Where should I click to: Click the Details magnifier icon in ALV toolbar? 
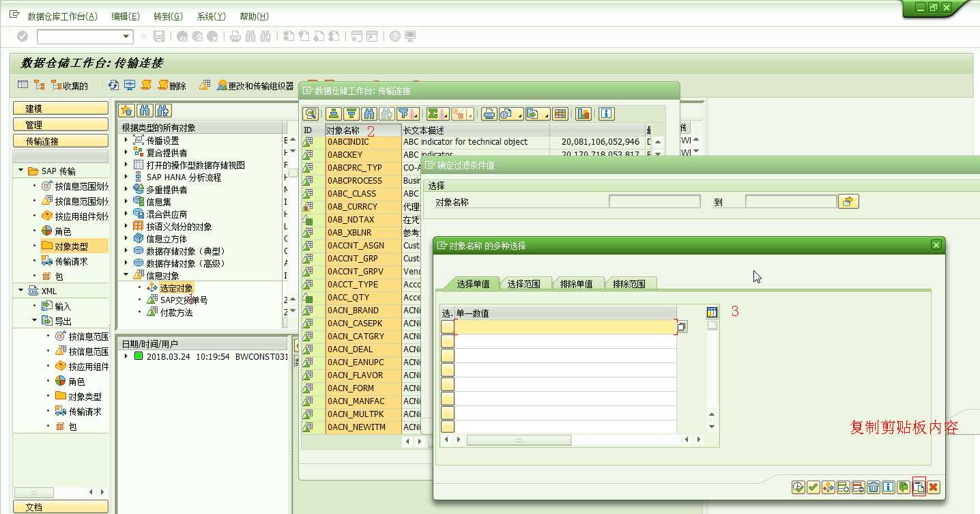coord(311,114)
